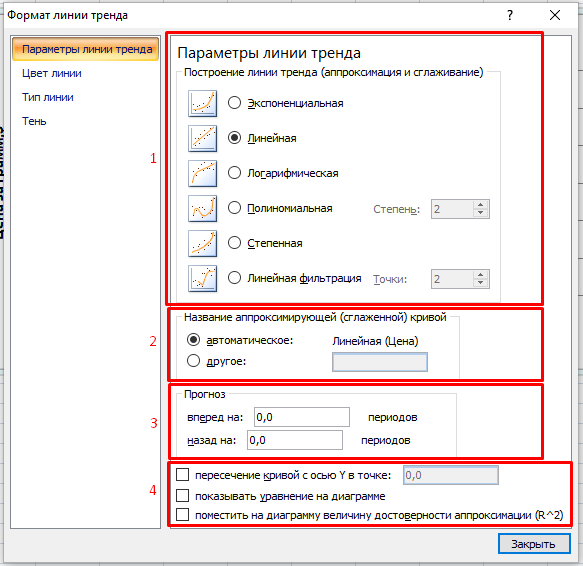Click the help question mark icon
The image size is (583, 566).
pyautogui.click(x=510, y=15)
